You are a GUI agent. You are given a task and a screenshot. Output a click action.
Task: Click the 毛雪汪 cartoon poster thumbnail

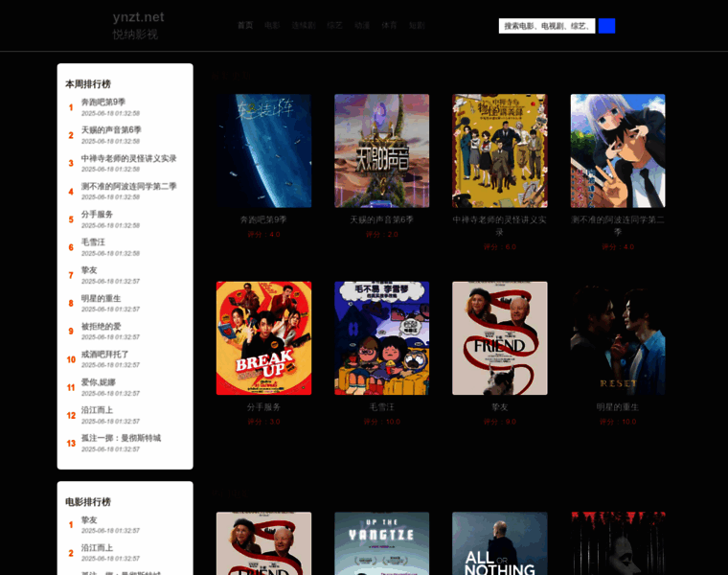(x=381, y=338)
